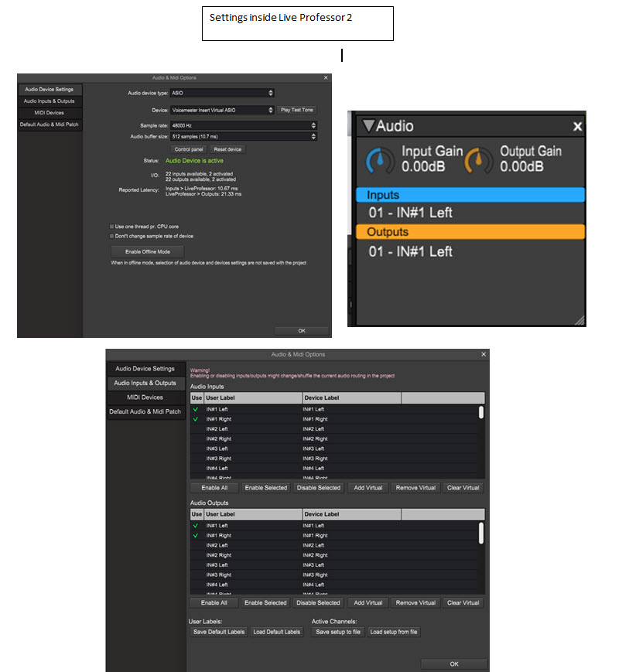Click the Reset device button
Image resolution: width=629 pixels, height=672 pixels.
pyautogui.click(x=227, y=149)
